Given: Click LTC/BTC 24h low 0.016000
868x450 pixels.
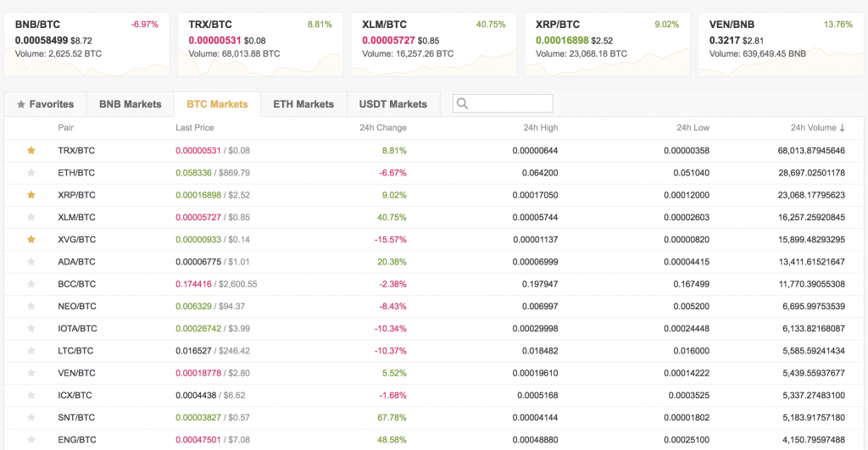Looking at the screenshot, I should pos(692,351).
